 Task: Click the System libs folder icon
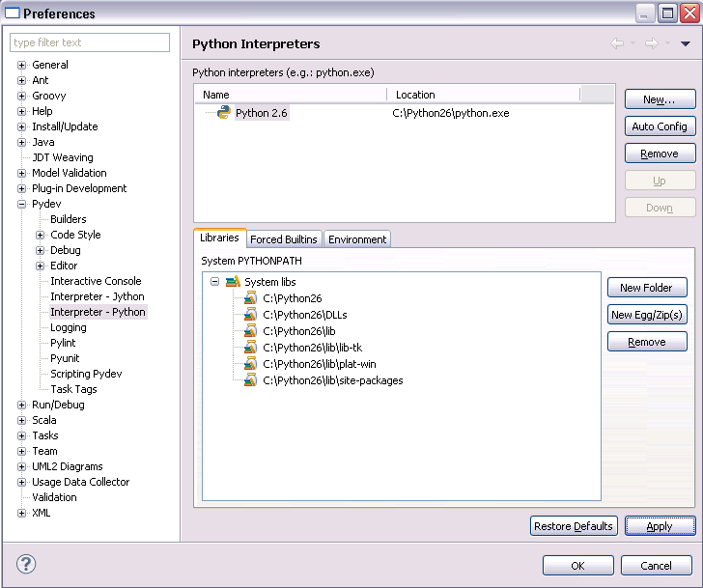[x=232, y=282]
